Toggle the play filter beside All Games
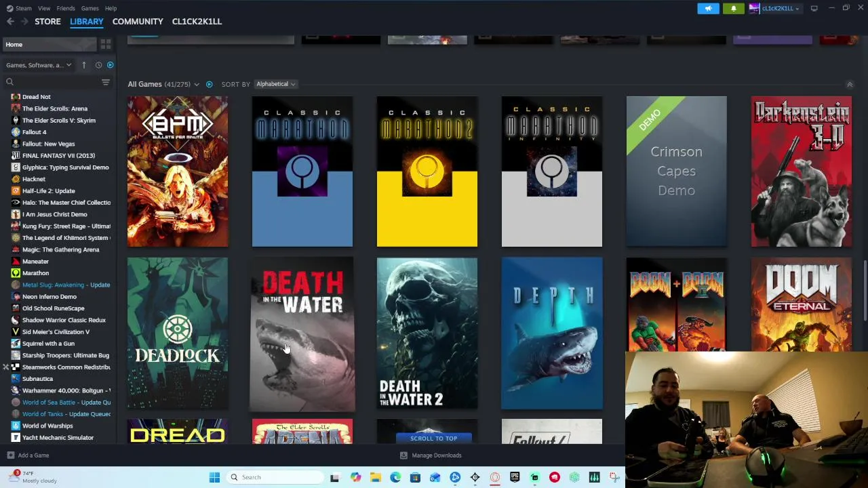Viewport: 868px width, 488px height. (x=209, y=84)
